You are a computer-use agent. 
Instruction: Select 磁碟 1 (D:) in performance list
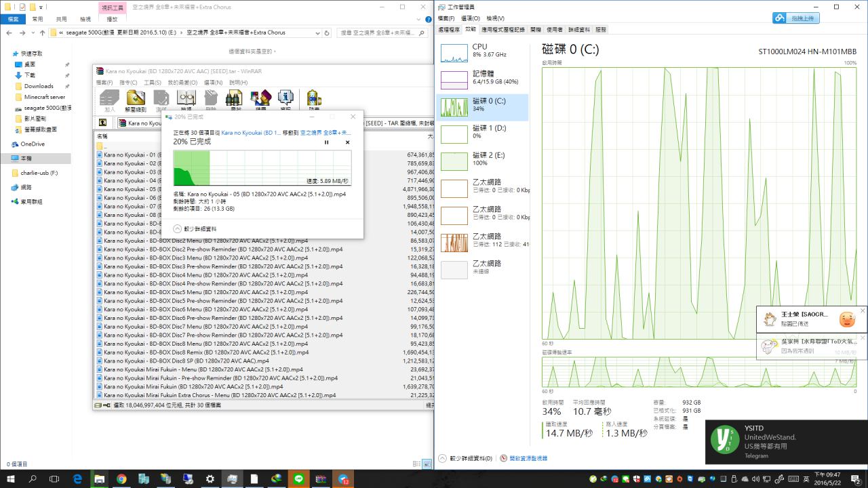pyautogui.click(x=482, y=134)
